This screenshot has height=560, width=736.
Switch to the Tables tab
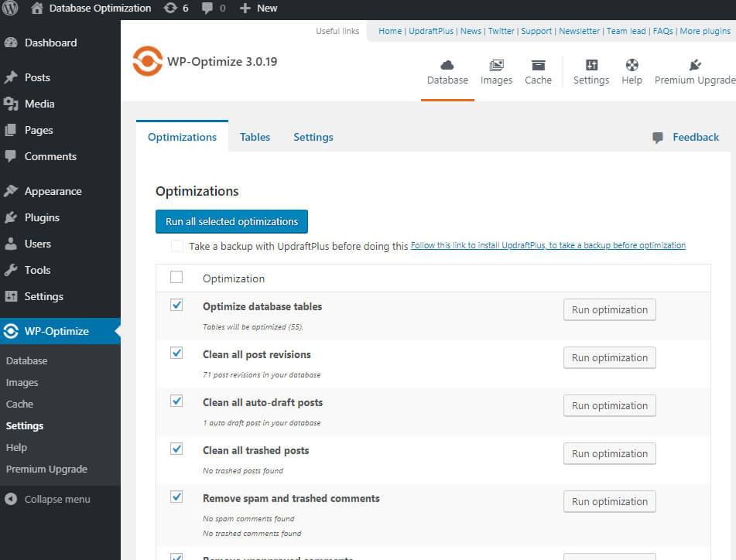pos(255,137)
